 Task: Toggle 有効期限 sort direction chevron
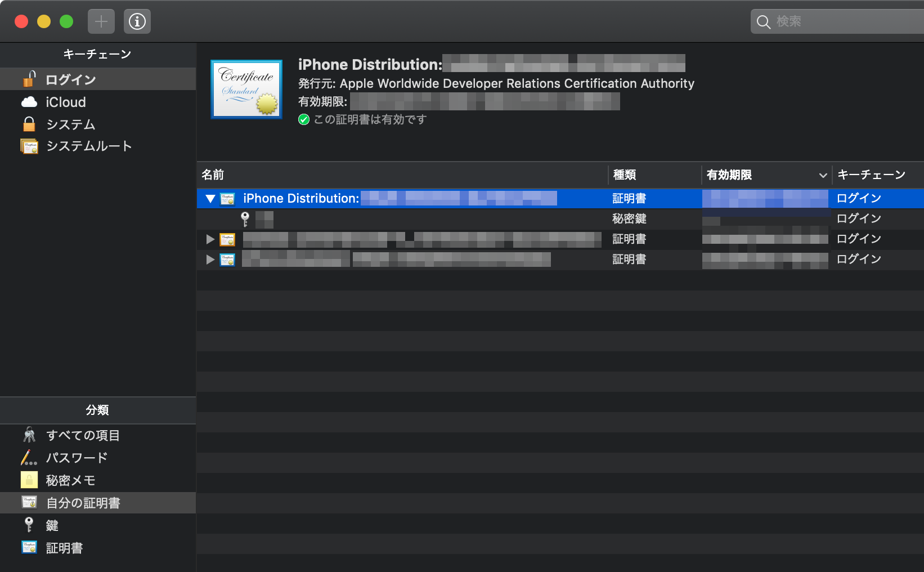(x=823, y=176)
